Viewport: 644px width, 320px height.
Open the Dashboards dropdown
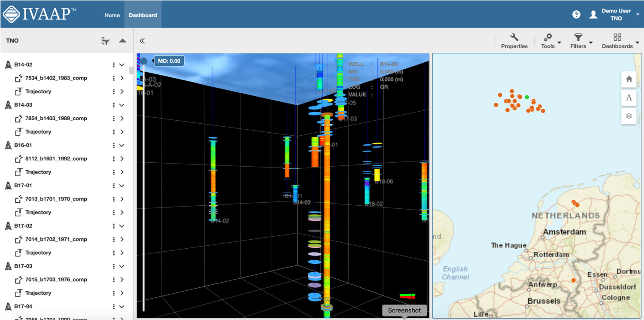click(x=620, y=41)
